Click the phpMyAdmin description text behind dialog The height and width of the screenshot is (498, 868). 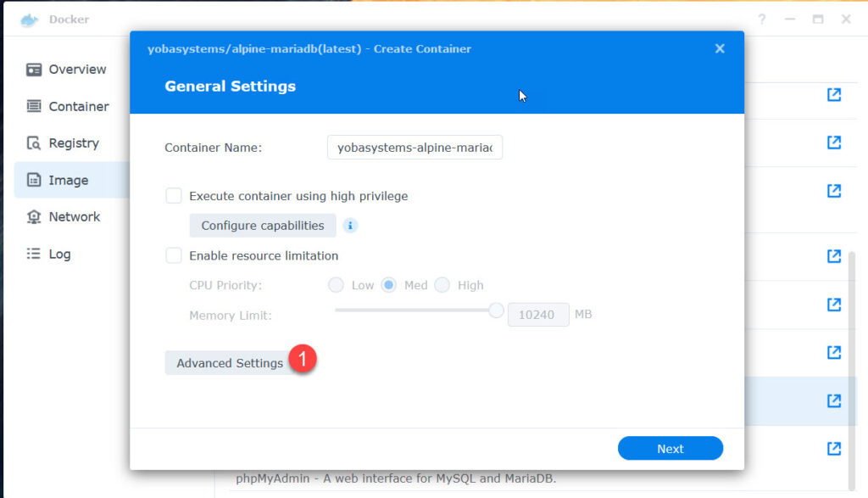click(396, 478)
